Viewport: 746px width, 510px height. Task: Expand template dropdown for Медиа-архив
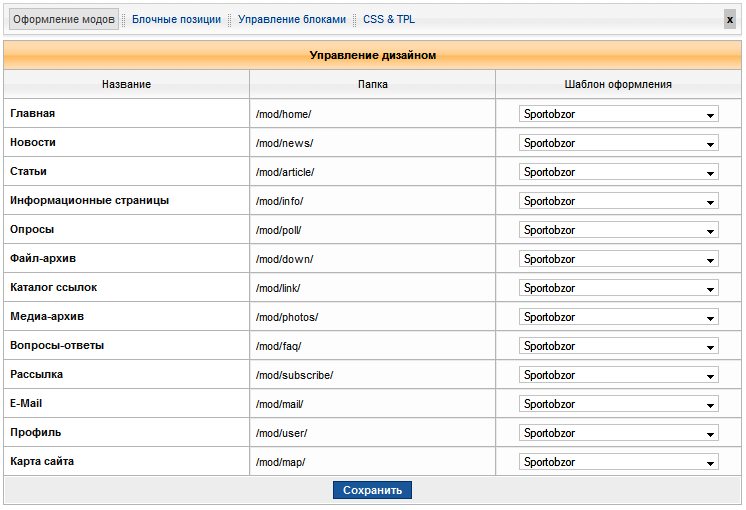618,317
